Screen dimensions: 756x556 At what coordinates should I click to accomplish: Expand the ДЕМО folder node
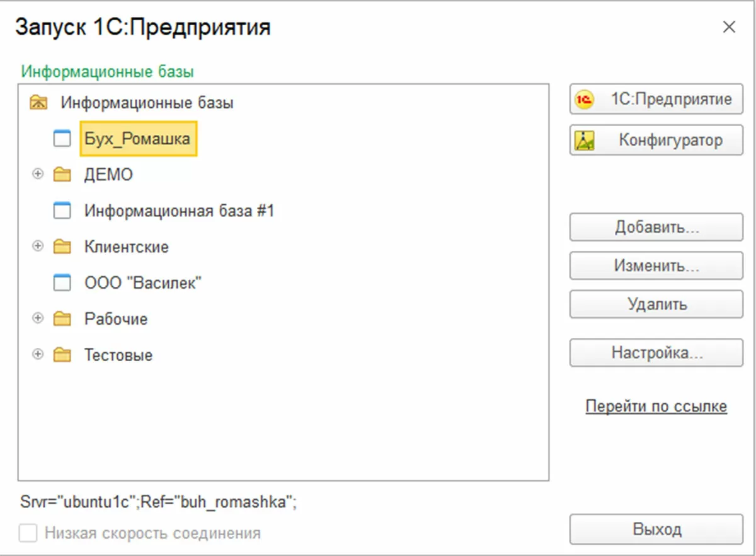click(x=38, y=175)
